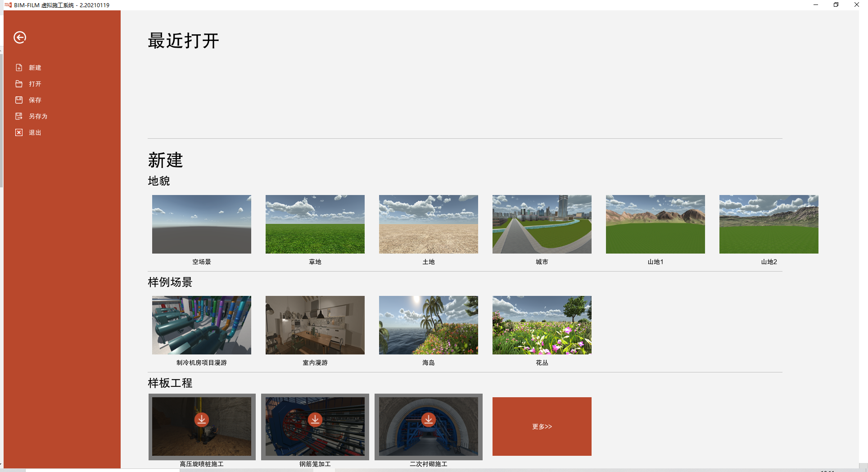Select the 另存为 menu item
Viewport: 868px width, 472px height.
click(38, 116)
